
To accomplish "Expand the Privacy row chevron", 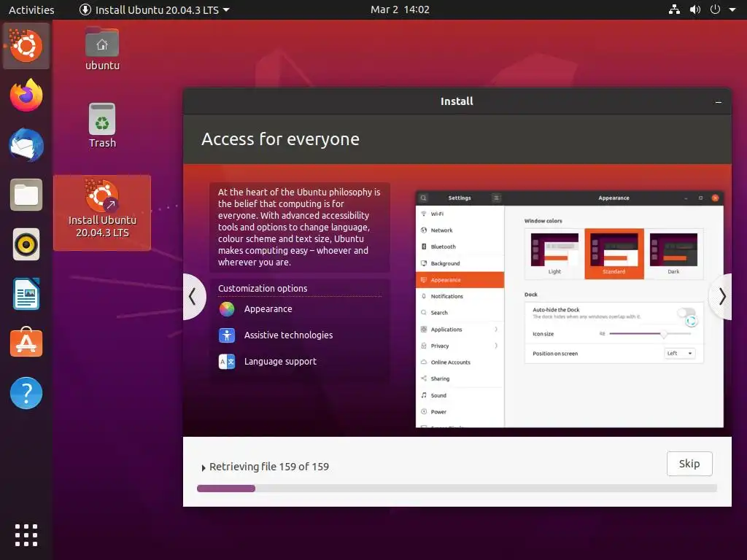I will coord(496,346).
